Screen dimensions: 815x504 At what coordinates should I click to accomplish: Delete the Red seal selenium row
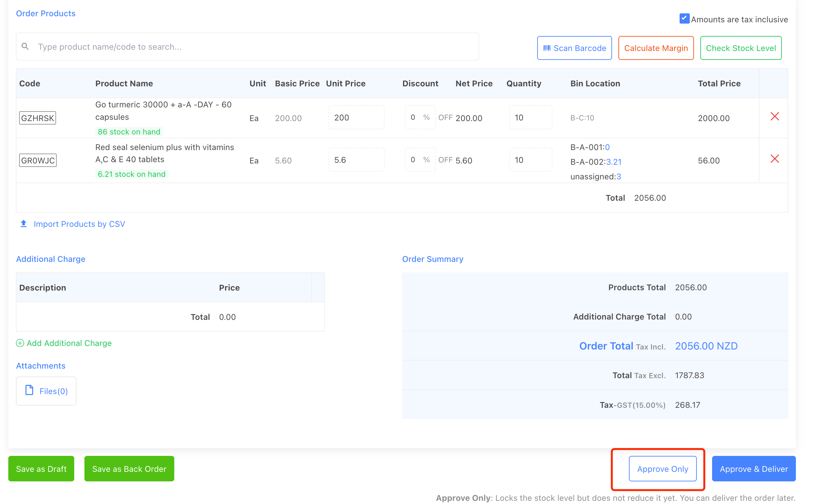[x=774, y=159]
